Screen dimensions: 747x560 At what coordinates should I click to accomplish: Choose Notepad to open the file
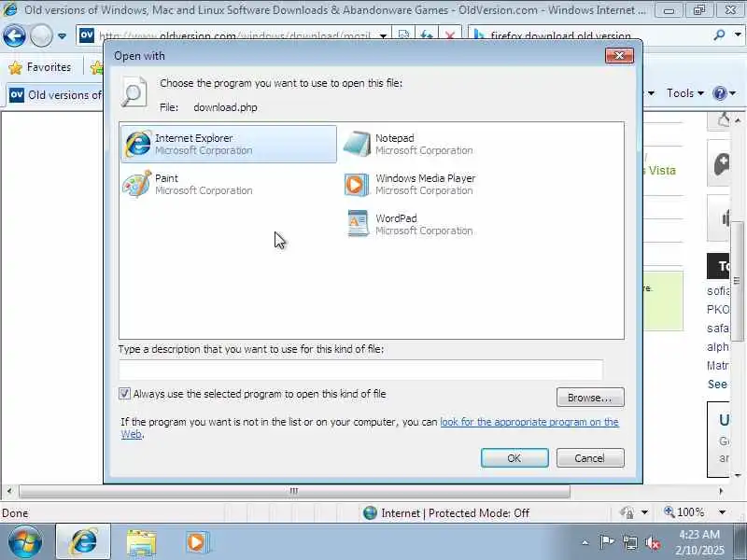coord(409,144)
